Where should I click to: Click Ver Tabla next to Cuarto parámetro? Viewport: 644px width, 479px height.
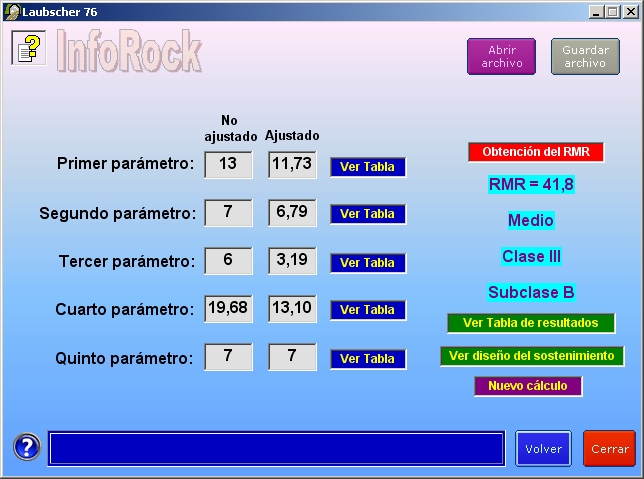(368, 310)
